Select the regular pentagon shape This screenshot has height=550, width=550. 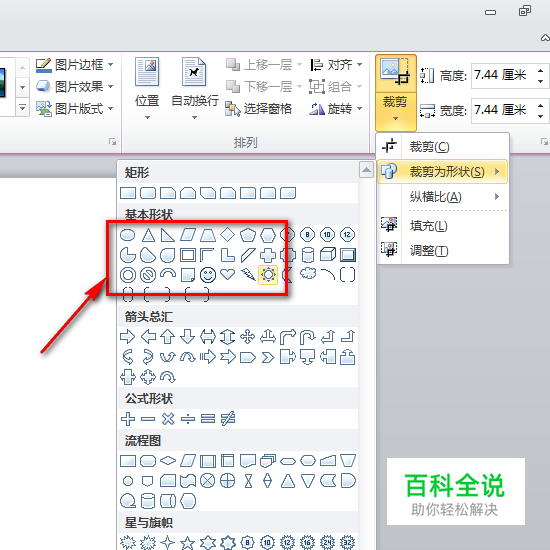click(x=248, y=235)
